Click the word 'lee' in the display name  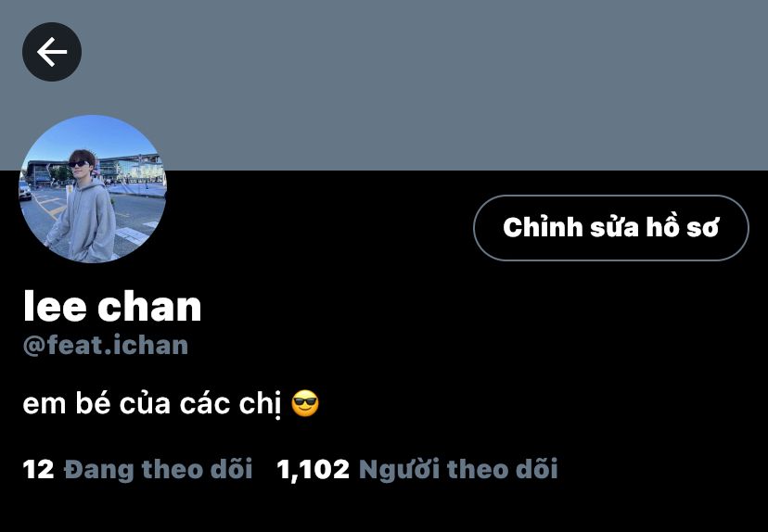pos(55,306)
